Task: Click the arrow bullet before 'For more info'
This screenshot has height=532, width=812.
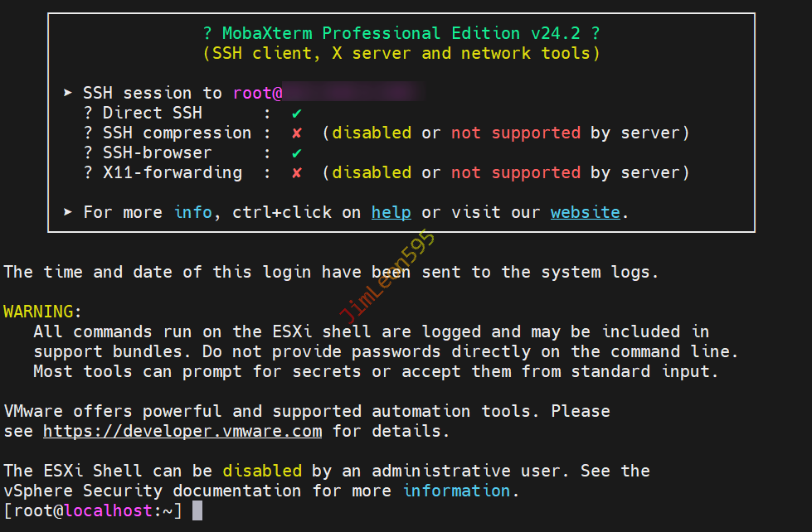Action: click(x=68, y=212)
